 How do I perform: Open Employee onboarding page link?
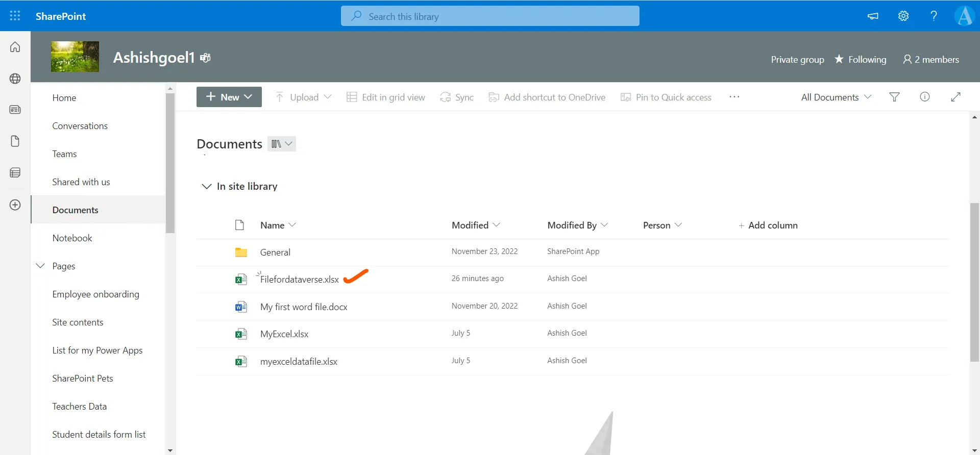tap(96, 294)
